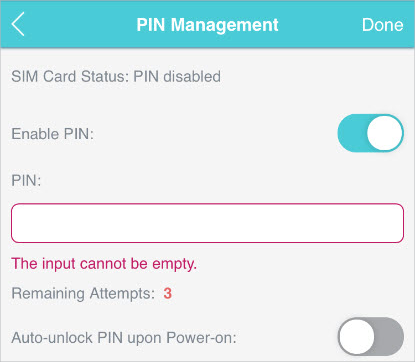Click inside the pink-outlined PIN box
The width and height of the screenshot is (415, 362).
207,223
